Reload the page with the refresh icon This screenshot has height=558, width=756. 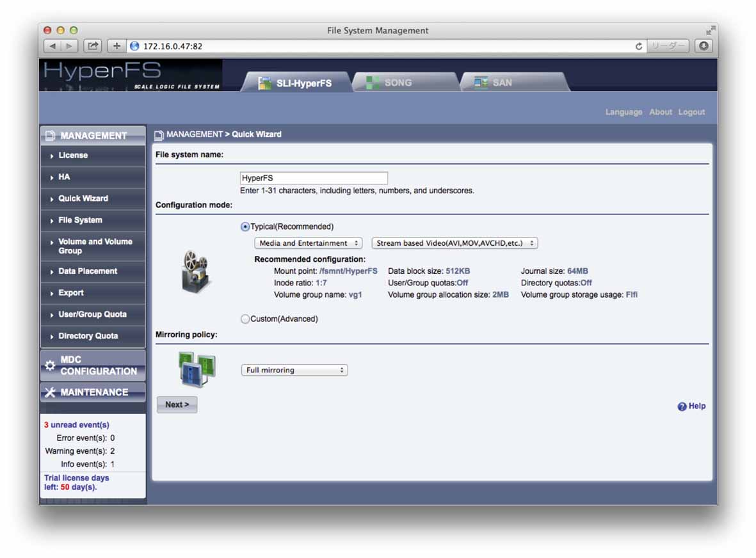point(639,46)
